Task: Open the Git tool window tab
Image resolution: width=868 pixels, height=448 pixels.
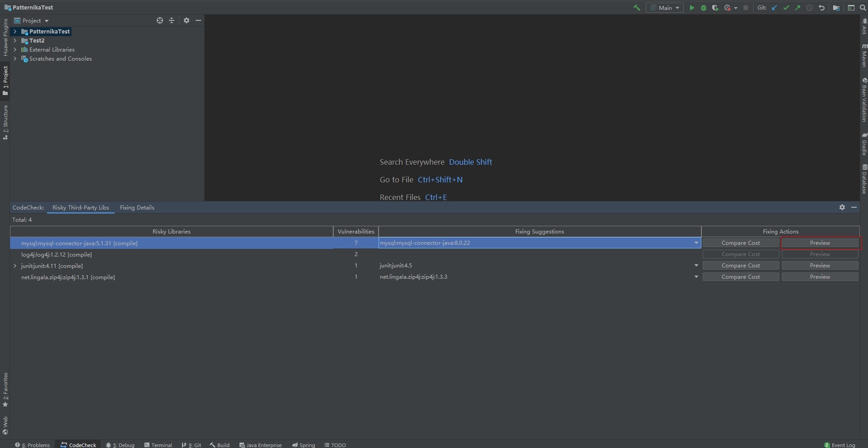Action: [x=192, y=445]
